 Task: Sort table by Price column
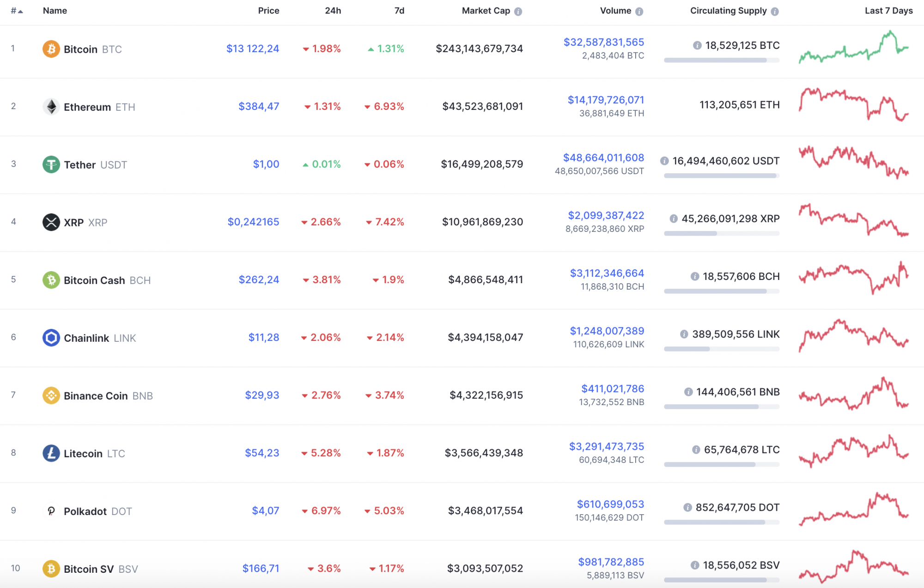pos(268,11)
